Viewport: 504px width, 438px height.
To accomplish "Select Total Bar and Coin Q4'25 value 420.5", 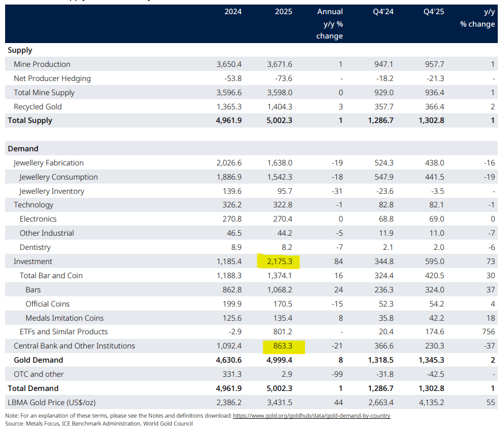I will point(435,275).
